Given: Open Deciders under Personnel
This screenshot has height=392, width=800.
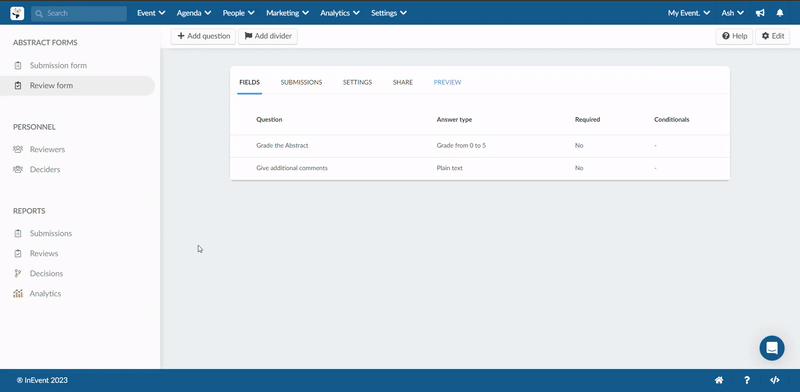Looking at the screenshot, I should (x=45, y=169).
